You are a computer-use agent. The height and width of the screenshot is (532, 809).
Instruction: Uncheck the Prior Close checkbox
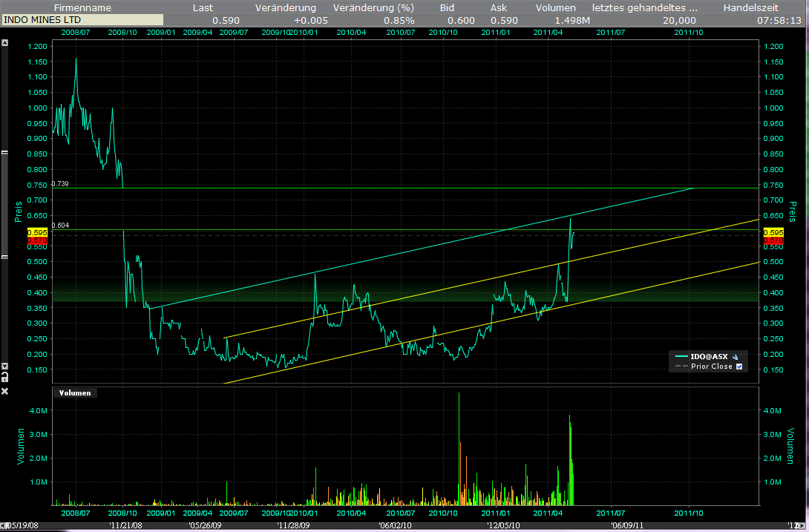[738, 367]
